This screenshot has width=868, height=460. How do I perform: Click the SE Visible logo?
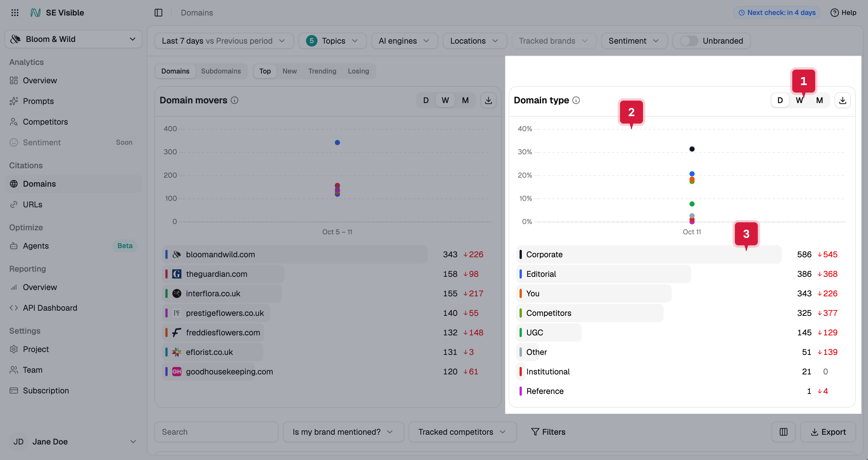[35, 13]
